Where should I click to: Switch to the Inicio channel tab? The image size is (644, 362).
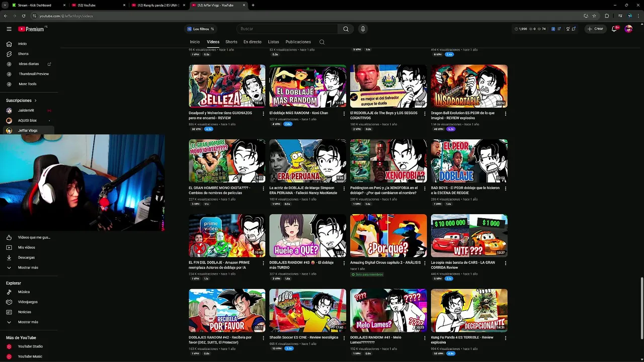pos(195,42)
